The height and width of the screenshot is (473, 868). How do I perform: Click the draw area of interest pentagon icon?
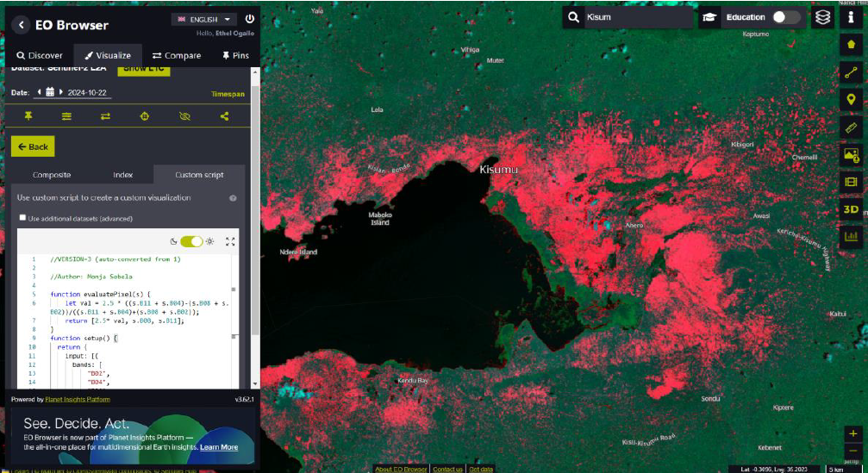(851, 45)
